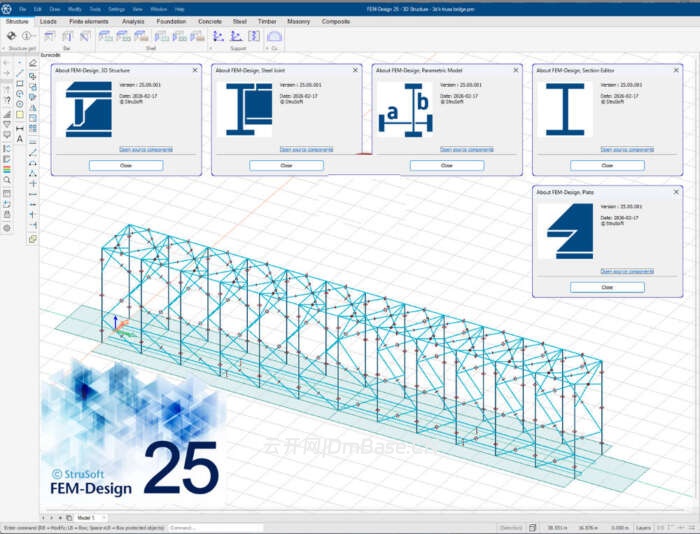Open source components link in 3D Structure dialog
This screenshot has height=534, width=700.
tap(146, 149)
